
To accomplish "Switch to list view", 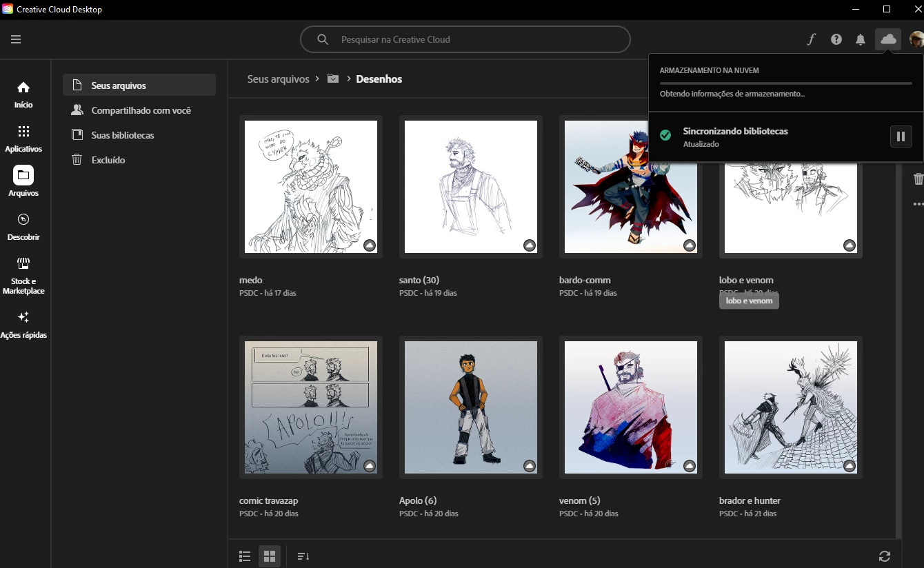I will (x=245, y=556).
